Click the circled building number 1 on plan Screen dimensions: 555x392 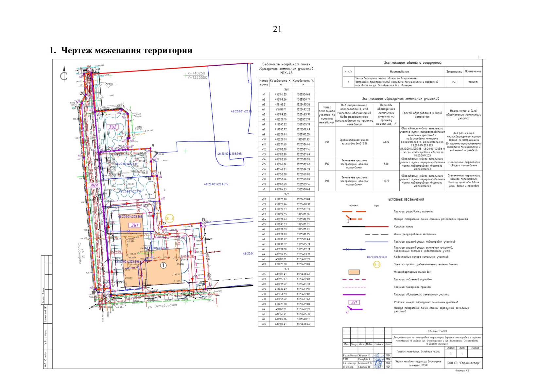point(163,266)
